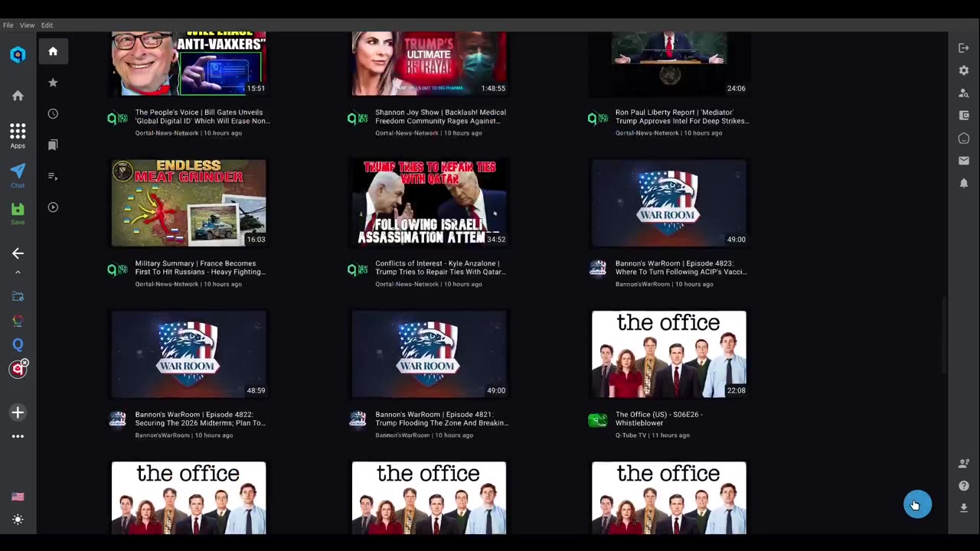The width and height of the screenshot is (980, 551).
Task: Open the smiley face hexagon icon
Action: coord(964,139)
